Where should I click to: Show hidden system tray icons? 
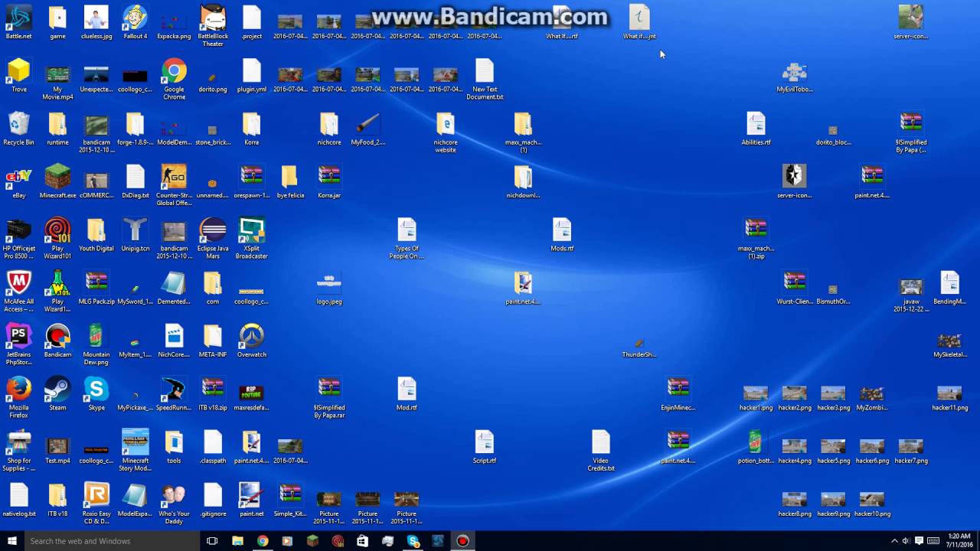893,541
